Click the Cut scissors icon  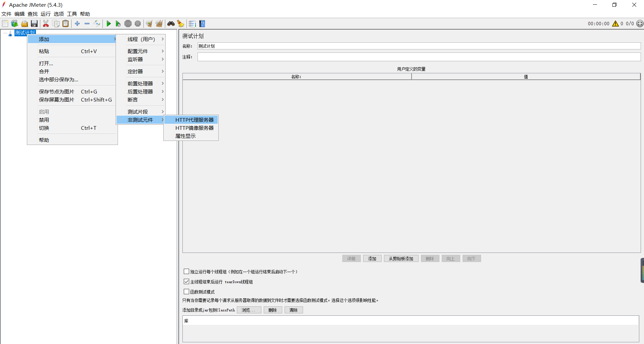[46, 24]
